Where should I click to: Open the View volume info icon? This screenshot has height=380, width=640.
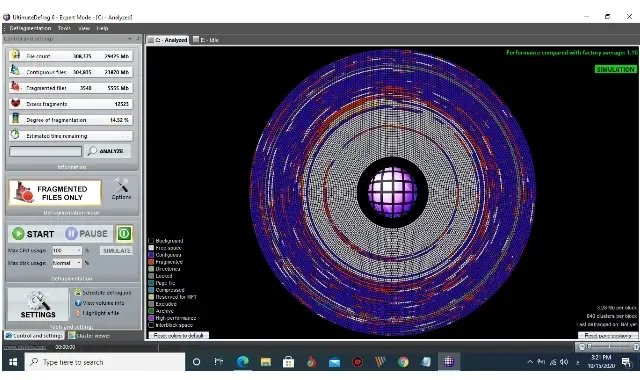pos(78,303)
